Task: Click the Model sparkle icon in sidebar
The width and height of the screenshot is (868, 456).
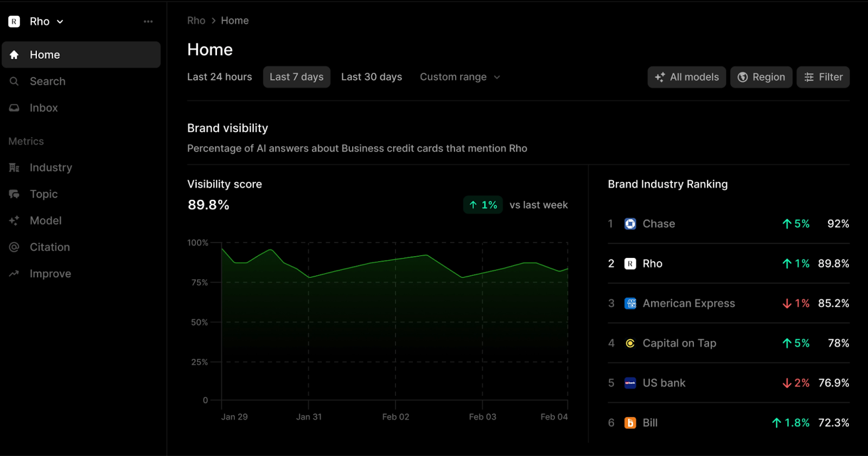Action: 14,220
